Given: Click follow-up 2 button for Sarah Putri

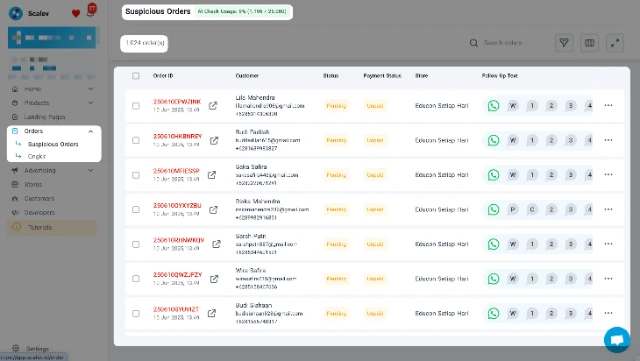Looking at the screenshot, I should pos(551,244).
